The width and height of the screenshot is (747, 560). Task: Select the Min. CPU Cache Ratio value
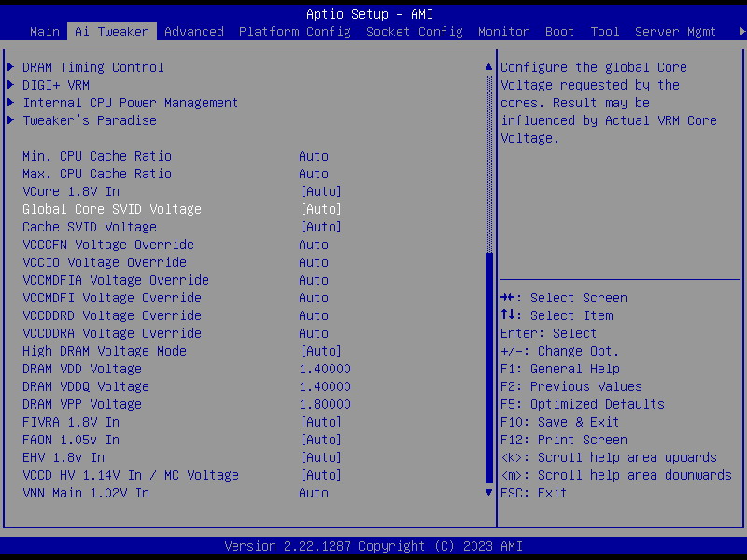click(x=314, y=156)
